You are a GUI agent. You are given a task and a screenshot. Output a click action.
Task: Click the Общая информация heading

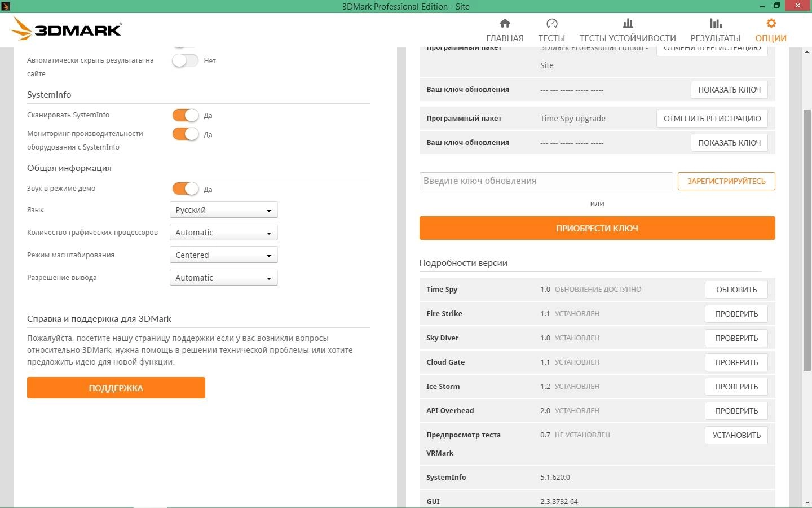point(69,168)
